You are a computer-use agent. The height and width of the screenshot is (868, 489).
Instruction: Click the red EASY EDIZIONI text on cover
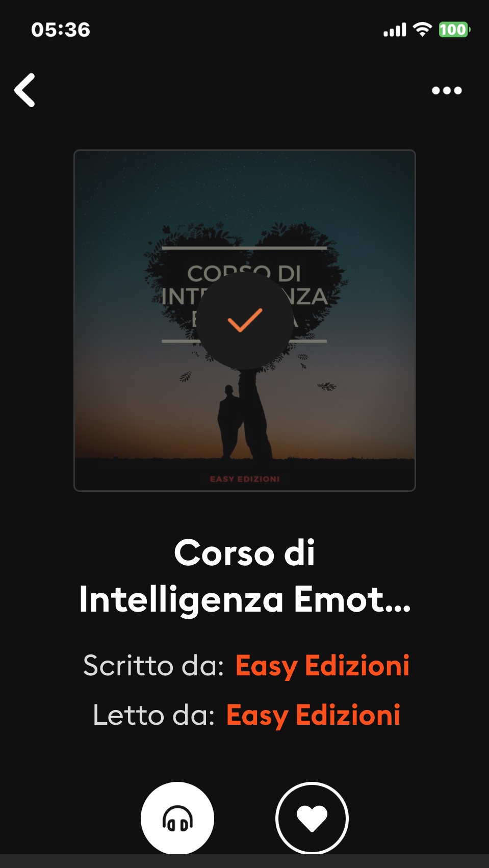(x=245, y=479)
